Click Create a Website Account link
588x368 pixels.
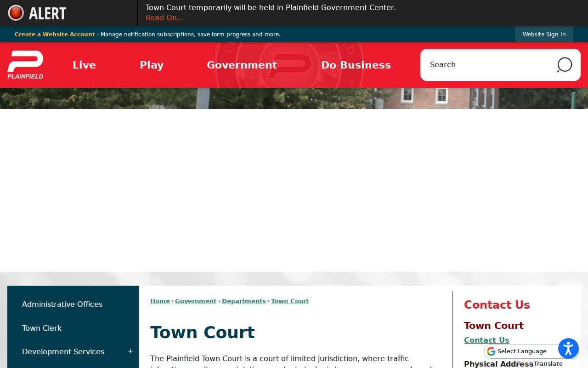[x=55, y=34]
